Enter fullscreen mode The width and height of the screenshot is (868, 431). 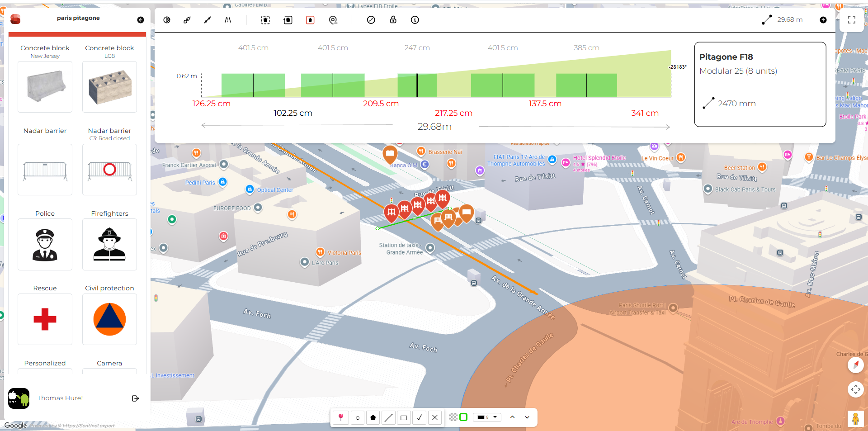tap(852, 20)
